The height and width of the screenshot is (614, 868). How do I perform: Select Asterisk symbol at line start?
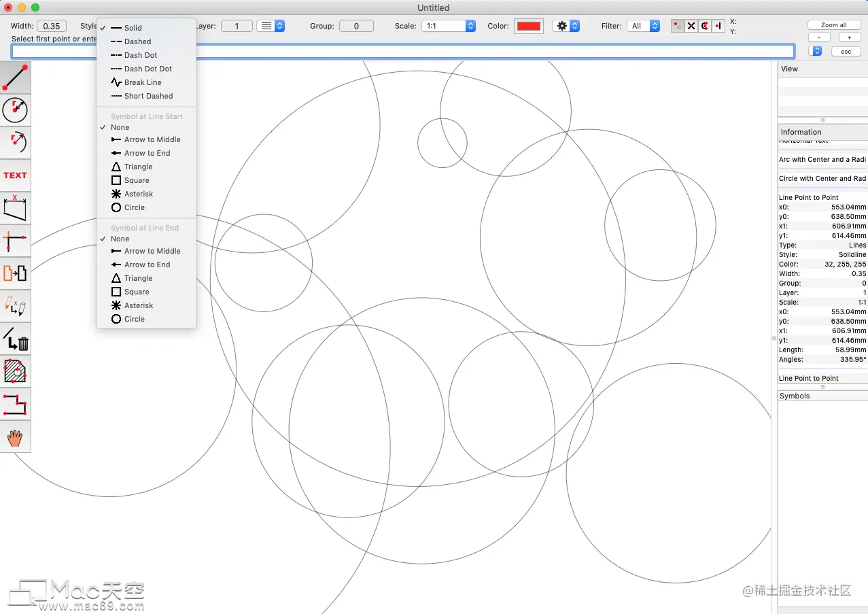click(x=146, y=194)
